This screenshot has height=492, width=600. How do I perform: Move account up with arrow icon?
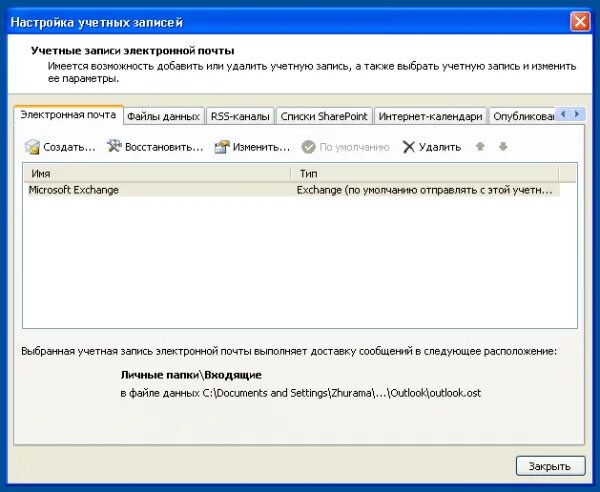tap(480, 147)
